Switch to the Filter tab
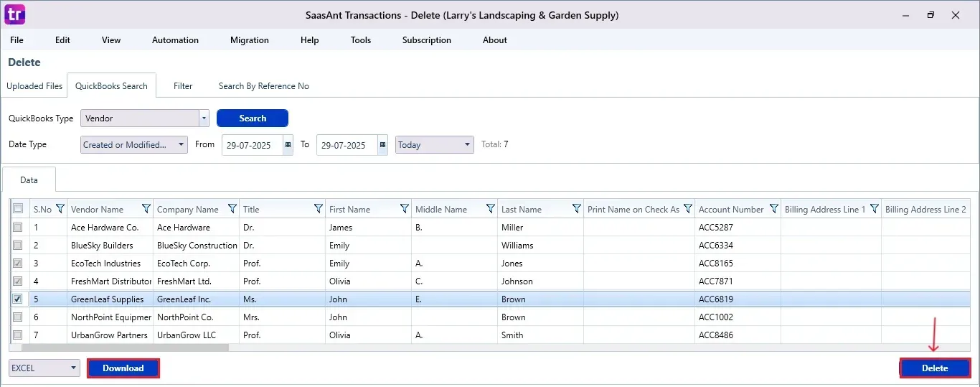Viewport: 980px width, 387px height. tap(183, 86)
